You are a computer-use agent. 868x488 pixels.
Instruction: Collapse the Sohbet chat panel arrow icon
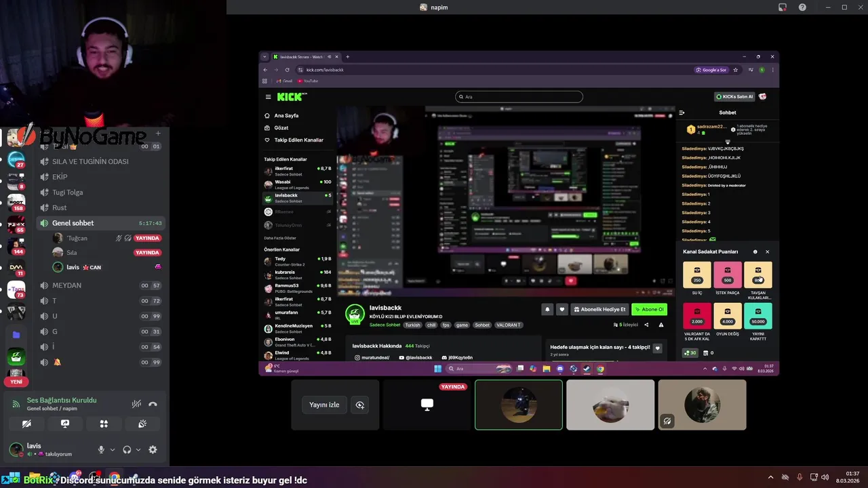(682, 113)
